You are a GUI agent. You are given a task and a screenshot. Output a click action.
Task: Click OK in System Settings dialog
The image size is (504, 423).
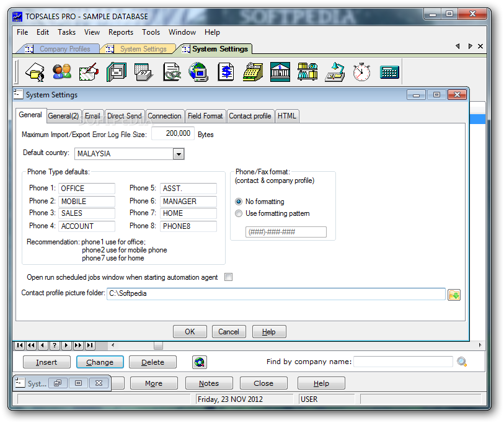click(x=190, y=332)
